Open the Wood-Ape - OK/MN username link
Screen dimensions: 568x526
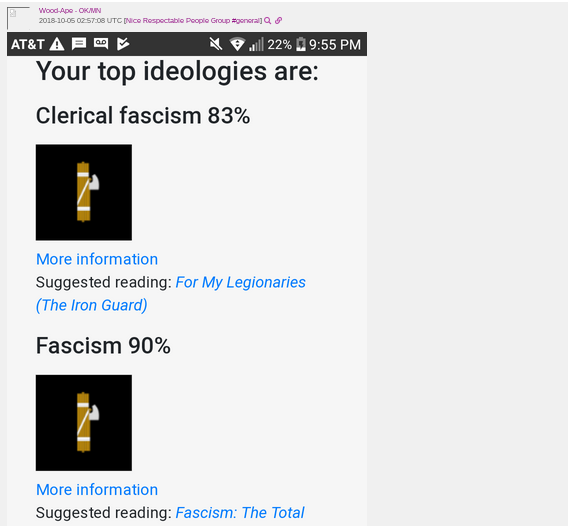click(70, 11)
